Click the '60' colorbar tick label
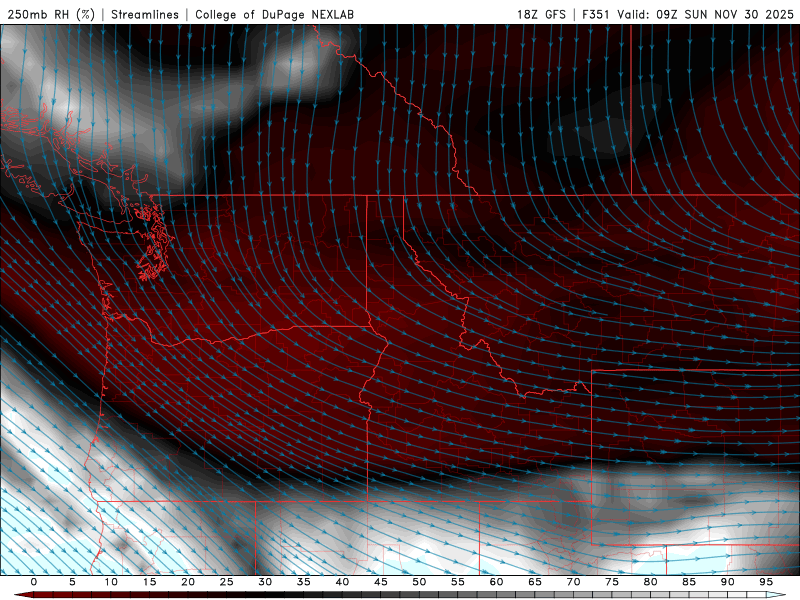The image size is (800, 600). (496, 582)
